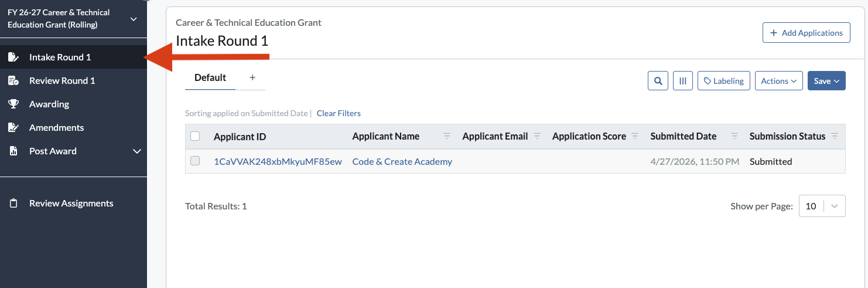Check the Code & Create Academy row checkbox

point(196,161)
